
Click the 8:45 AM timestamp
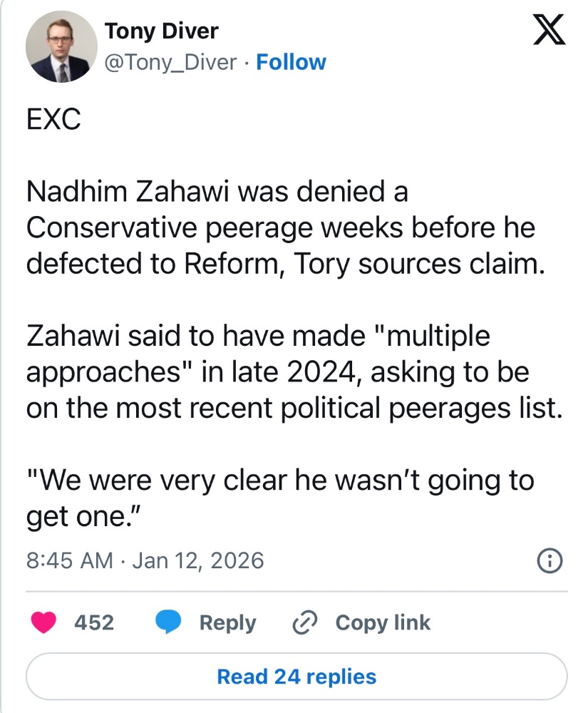pyautogui.click(x=69, y=560)
